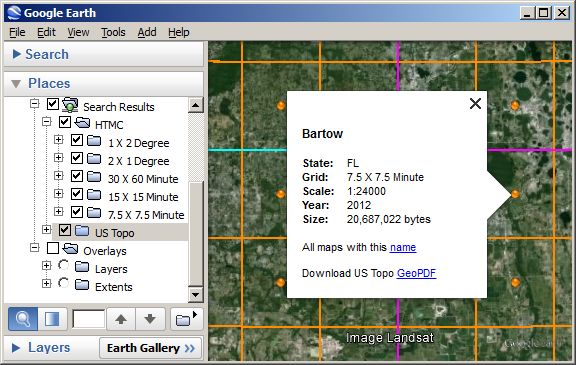
Task: Download the US Topo GeoPDF link
Action: [416, 273]
